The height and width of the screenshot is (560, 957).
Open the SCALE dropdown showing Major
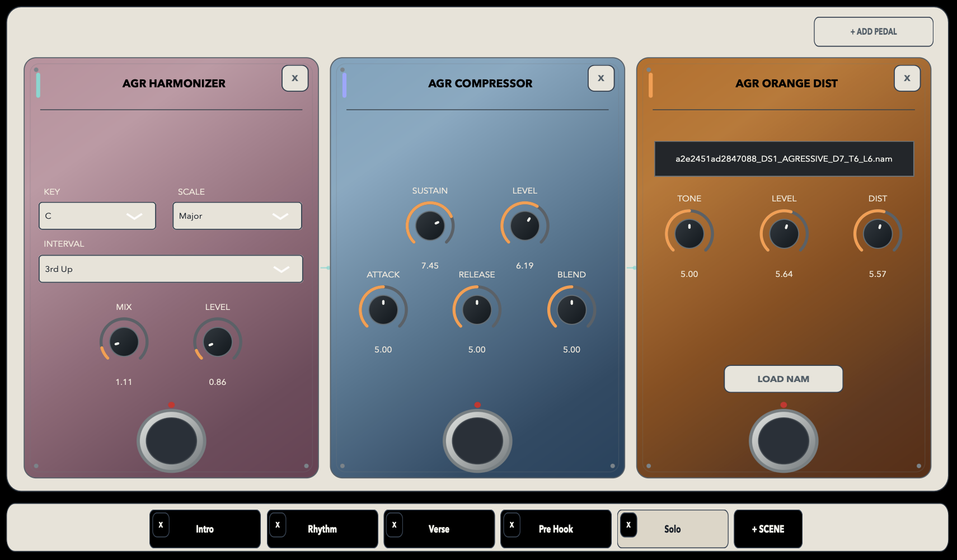(237, 216)
